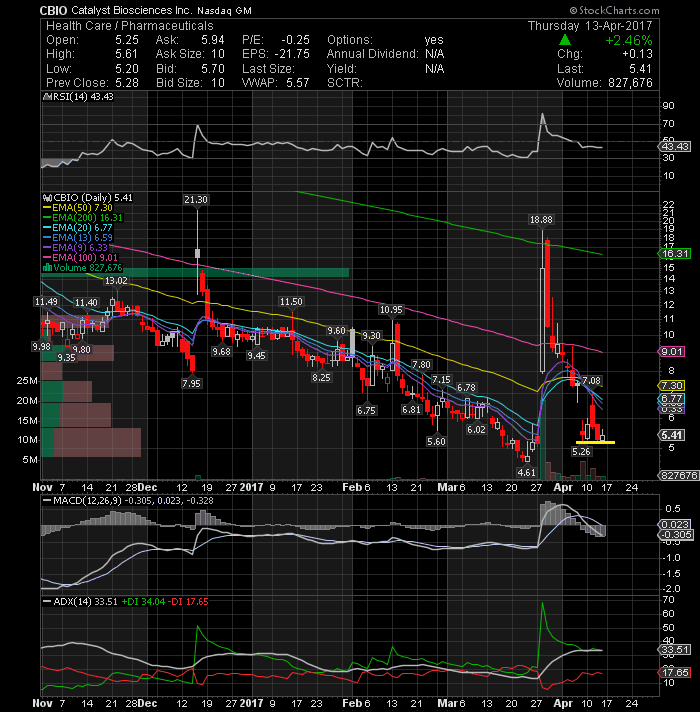Click the 33.51 ADX axis tag
The height and width of the screenshot is (712, 700).
675,650
